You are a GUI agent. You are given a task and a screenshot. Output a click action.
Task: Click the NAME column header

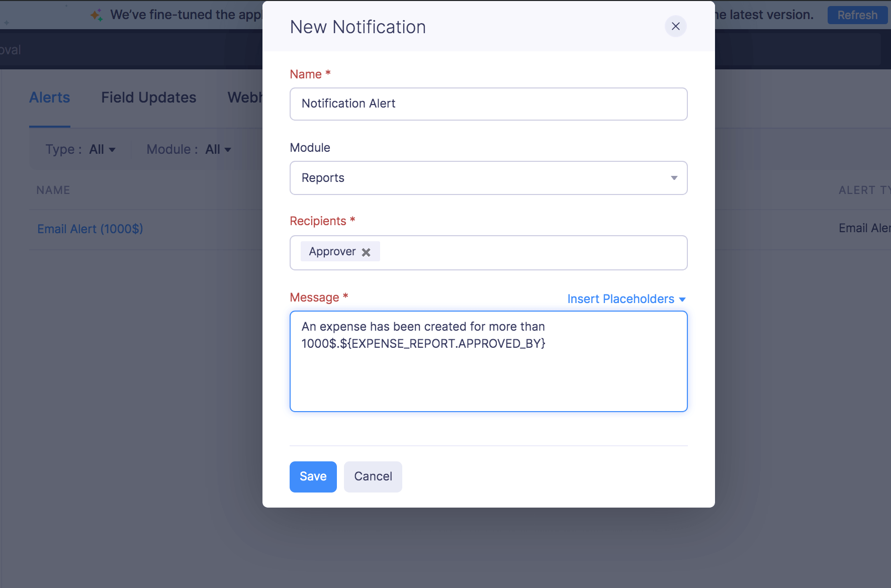click(x=53, y=190)
